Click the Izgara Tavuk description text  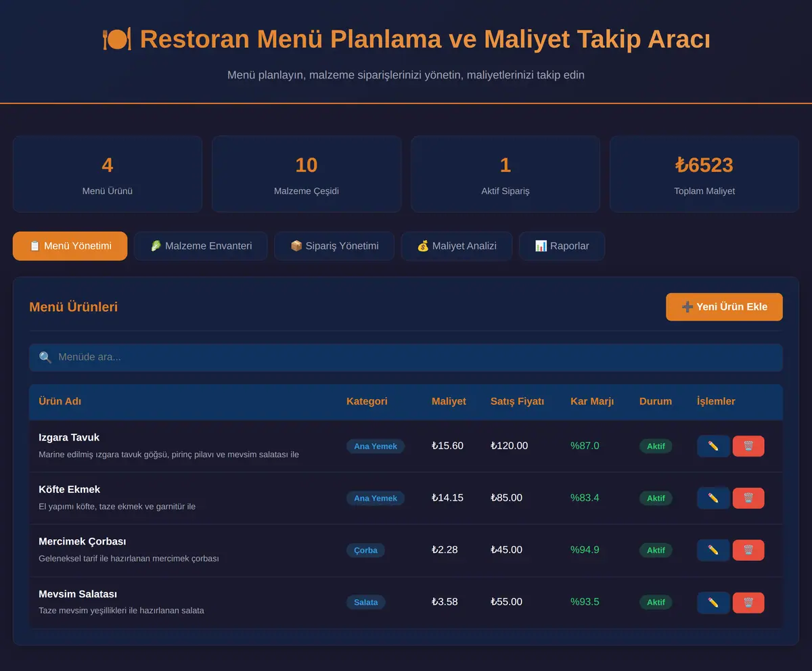[168, 455]
